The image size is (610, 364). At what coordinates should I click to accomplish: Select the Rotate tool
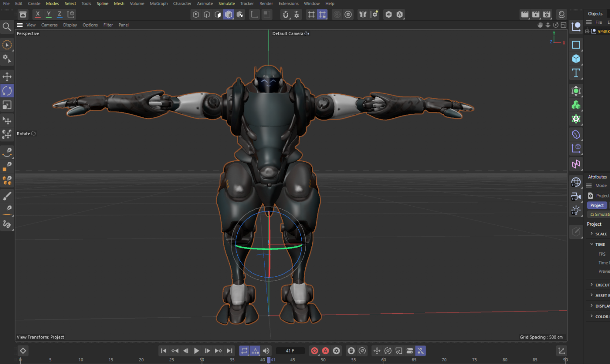[x=7, y=90]
